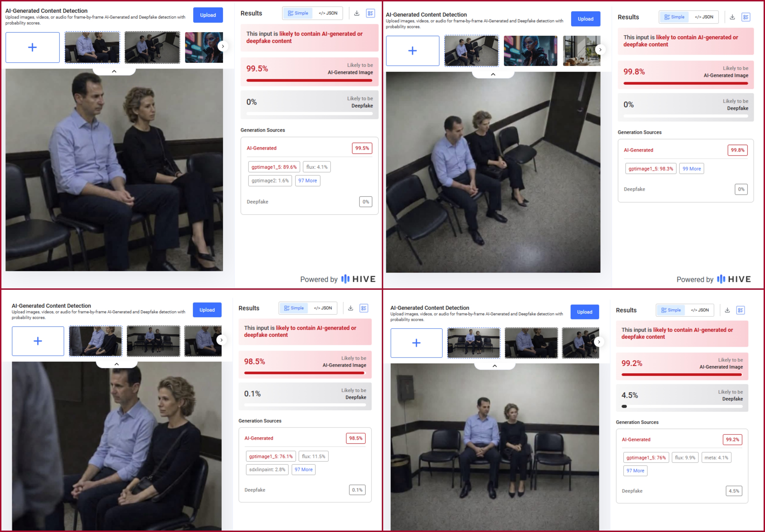
Task: Select the first selected thumbnail in bottom-right panel
Action: [x=473, y=343]
